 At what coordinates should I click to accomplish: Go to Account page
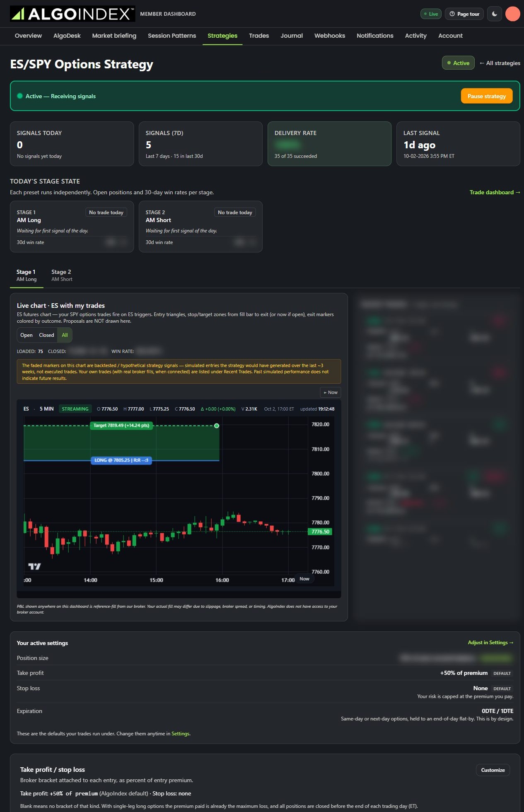click(x=450, y=36)
